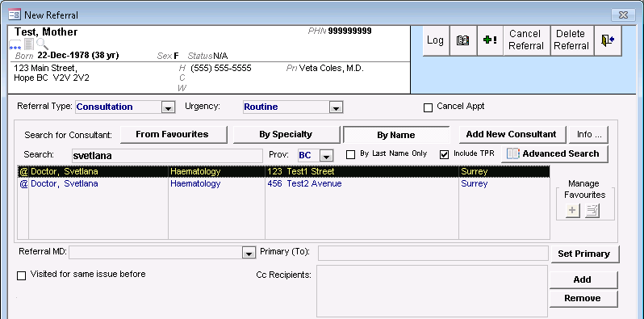
Task: Expand the Urgency dropdown arrow
Action: (336, 107)
